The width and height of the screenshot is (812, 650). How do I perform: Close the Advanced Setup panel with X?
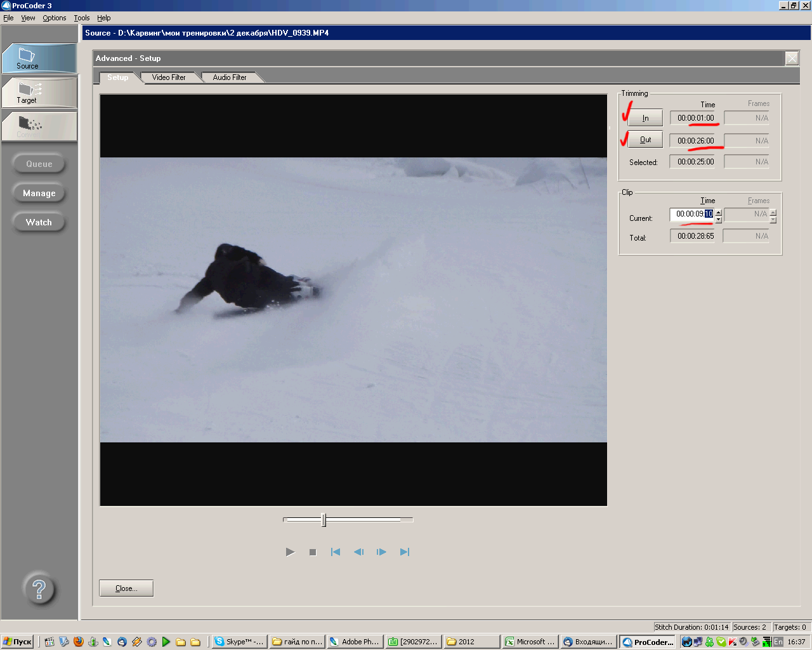point(792,58)
